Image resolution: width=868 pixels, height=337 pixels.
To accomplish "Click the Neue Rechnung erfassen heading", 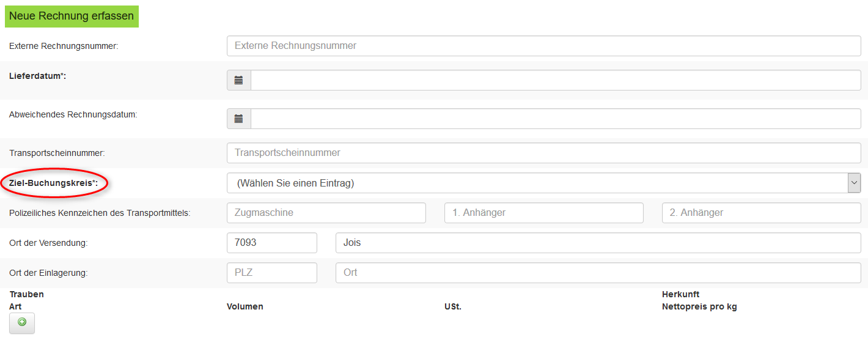I will pyautogui.click(x=72, y=16).
